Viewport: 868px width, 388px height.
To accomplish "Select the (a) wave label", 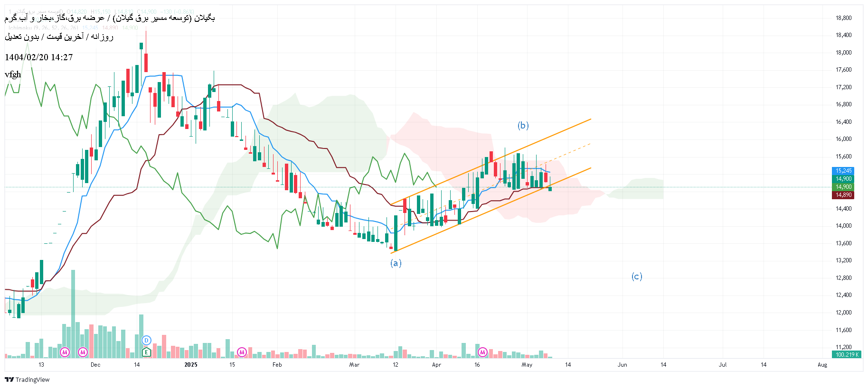I will coord(396,263).
